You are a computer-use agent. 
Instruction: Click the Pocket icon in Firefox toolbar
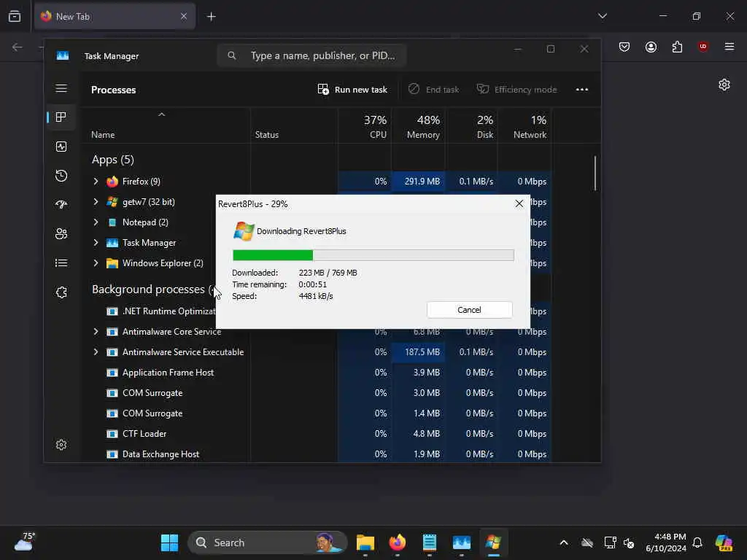[x=624, y=47]
